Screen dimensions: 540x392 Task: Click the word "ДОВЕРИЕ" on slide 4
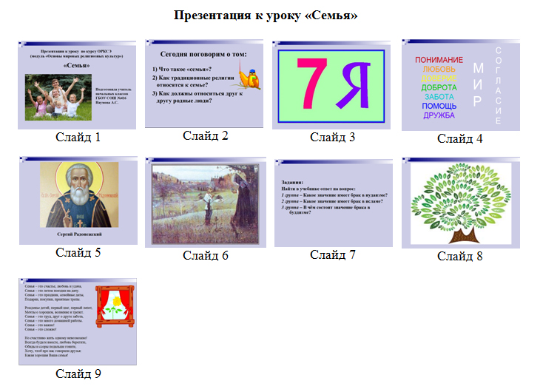pyautogui.click(x=439, y=78)
